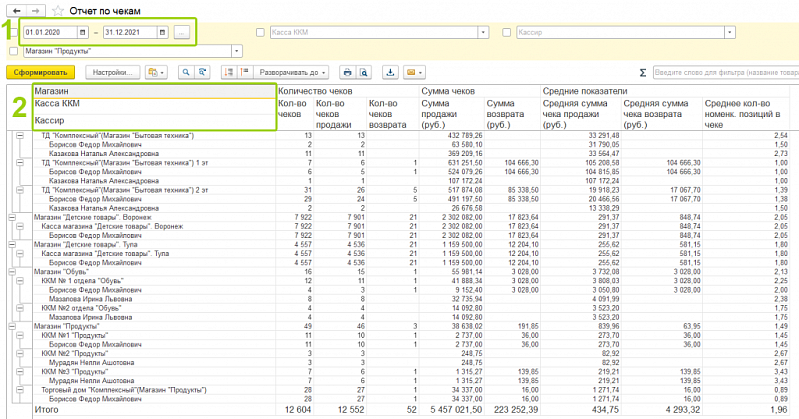This screenshot has height=419, width=799.
Task: Click the magnifier search icon in toolbar
Action: 185,73
